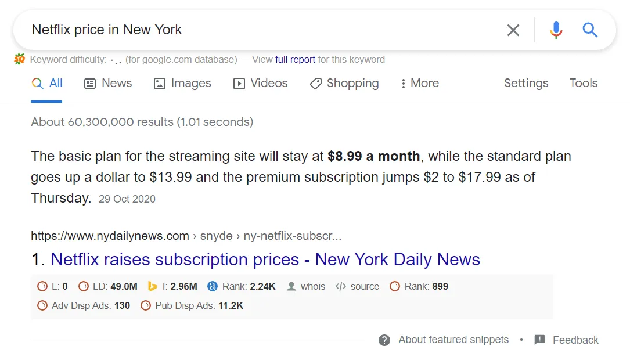Screen dimensions: 630x364
Task: Open the Videos results tab
Action: point(261,83)
